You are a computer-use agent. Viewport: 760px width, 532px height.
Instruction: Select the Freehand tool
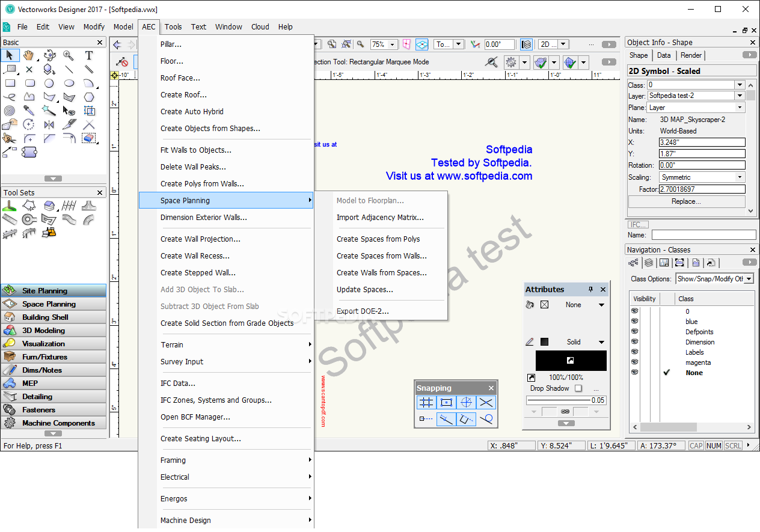pos(10,97)
